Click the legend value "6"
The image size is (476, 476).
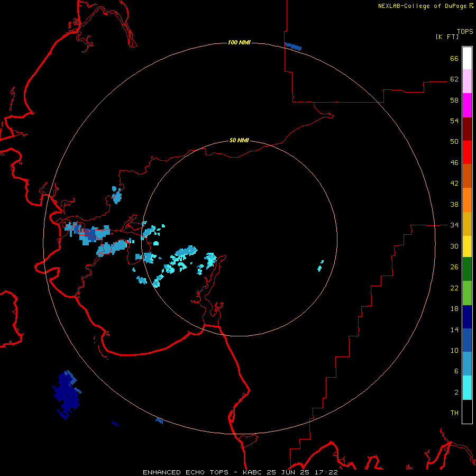tap(456, 371)
